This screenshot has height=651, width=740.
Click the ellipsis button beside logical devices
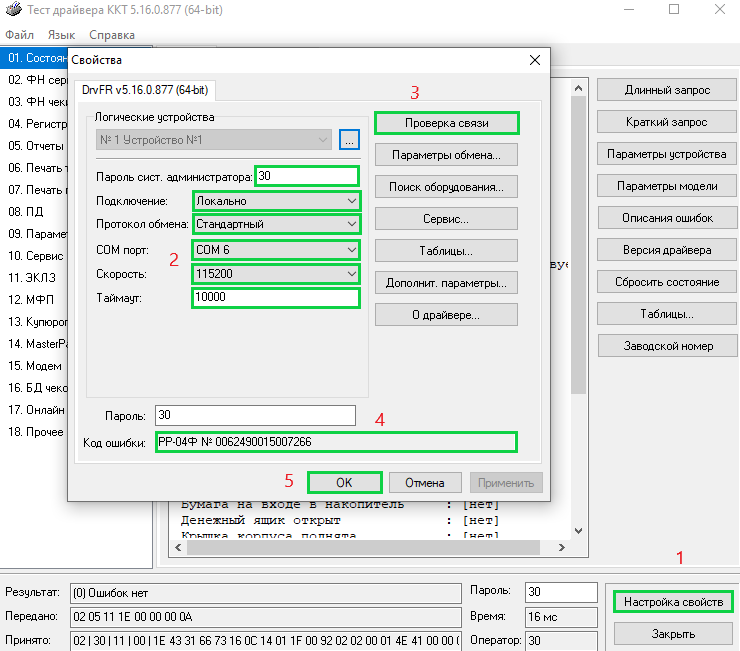click(349, 140)
